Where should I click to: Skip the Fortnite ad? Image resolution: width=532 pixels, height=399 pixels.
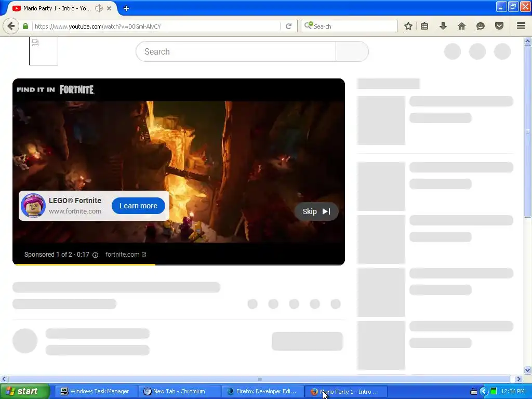[316, 211]
